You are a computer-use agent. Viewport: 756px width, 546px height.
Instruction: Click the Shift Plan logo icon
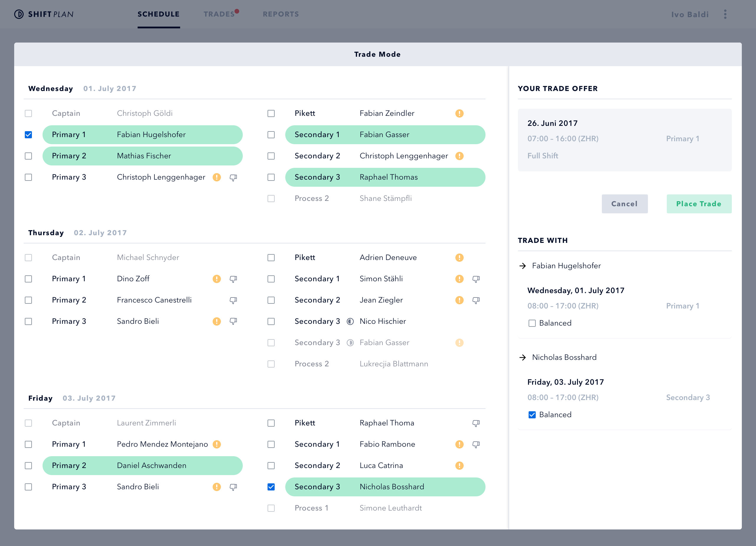pos(19,14)
